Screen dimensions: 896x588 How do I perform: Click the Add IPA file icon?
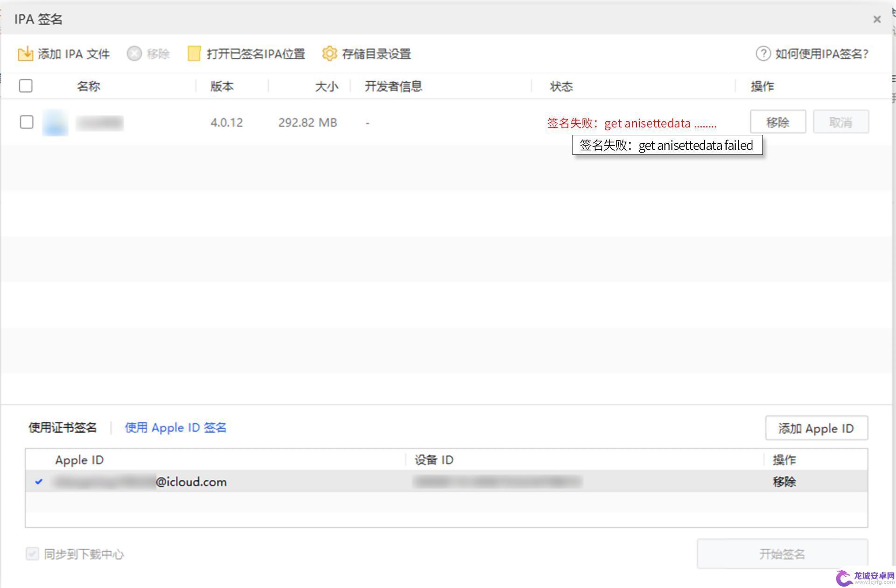[26, 54]
